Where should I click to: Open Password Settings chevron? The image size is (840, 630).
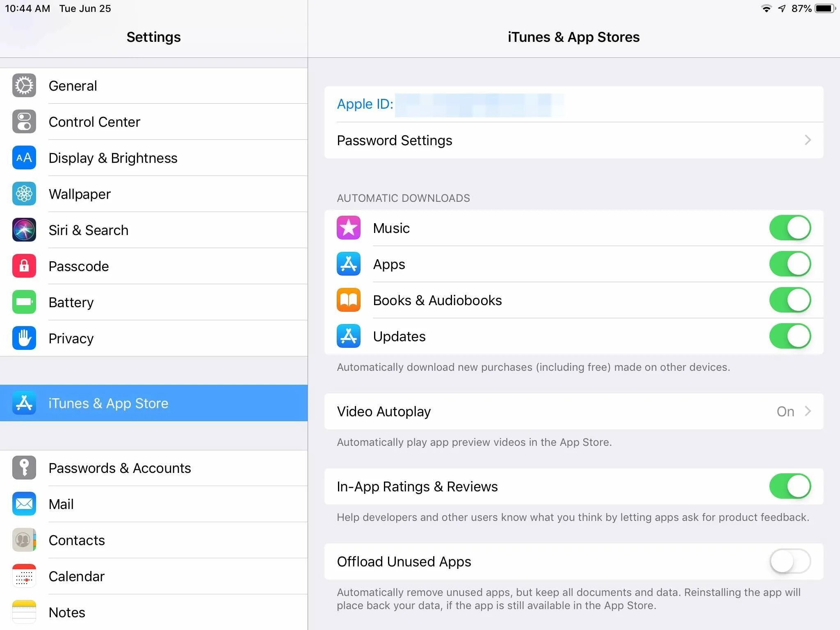click(807, 140)
